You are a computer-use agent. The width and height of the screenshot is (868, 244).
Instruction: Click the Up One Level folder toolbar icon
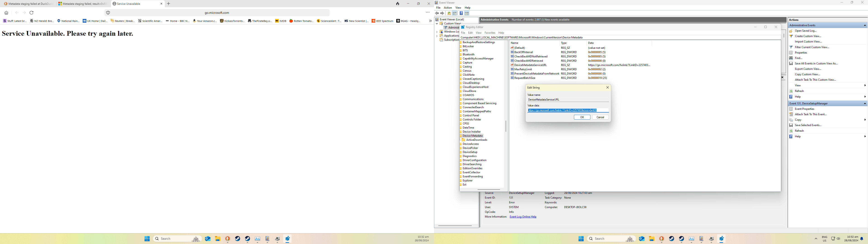(x=449, y=14)
